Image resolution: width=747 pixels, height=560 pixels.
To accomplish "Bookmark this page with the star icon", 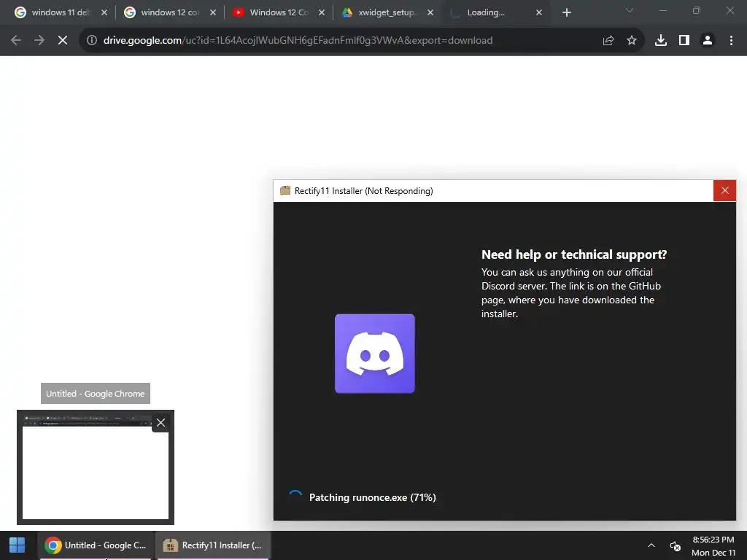I will point(632,41).
